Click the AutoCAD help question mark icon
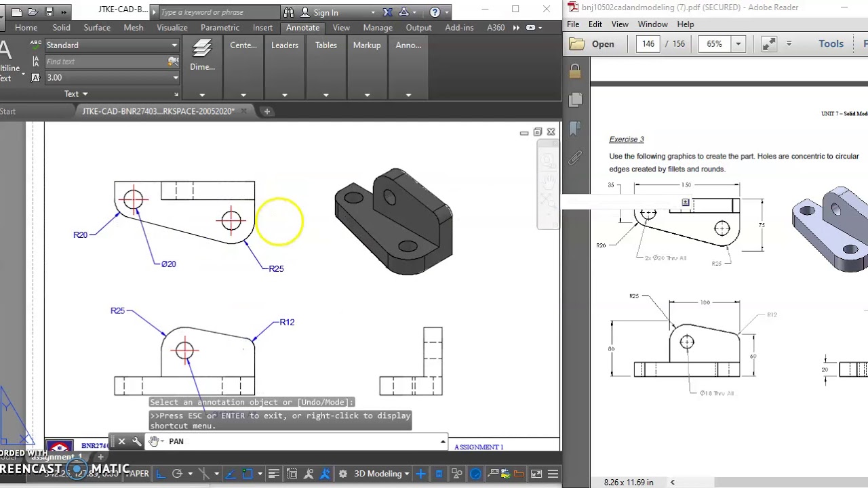Viewport: 868px width, 488px height. [435, 12]
